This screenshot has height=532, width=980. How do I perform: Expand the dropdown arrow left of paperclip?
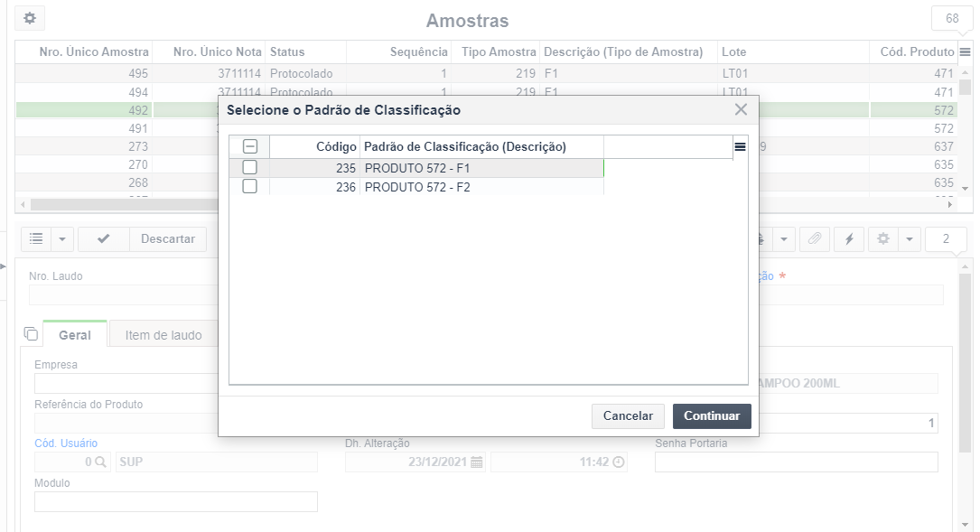coord(784,238)
